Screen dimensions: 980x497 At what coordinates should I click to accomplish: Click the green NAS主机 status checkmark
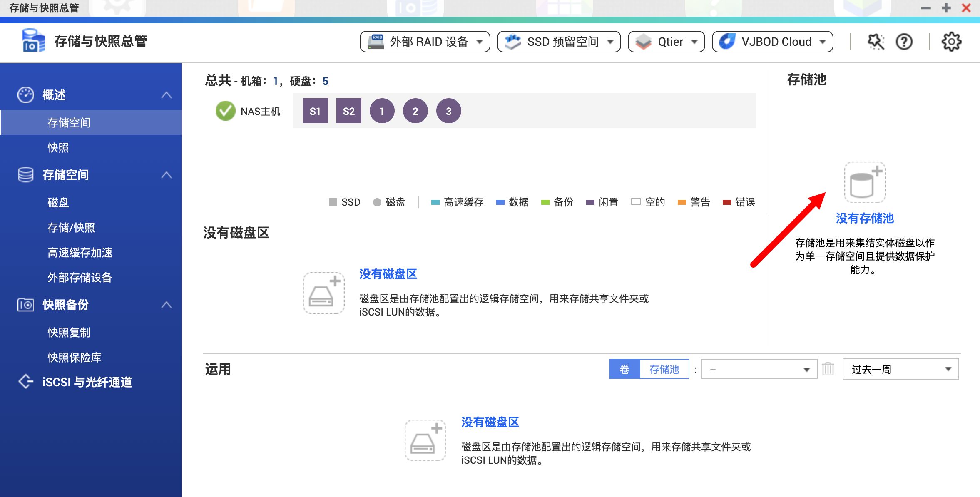(225, 111)
